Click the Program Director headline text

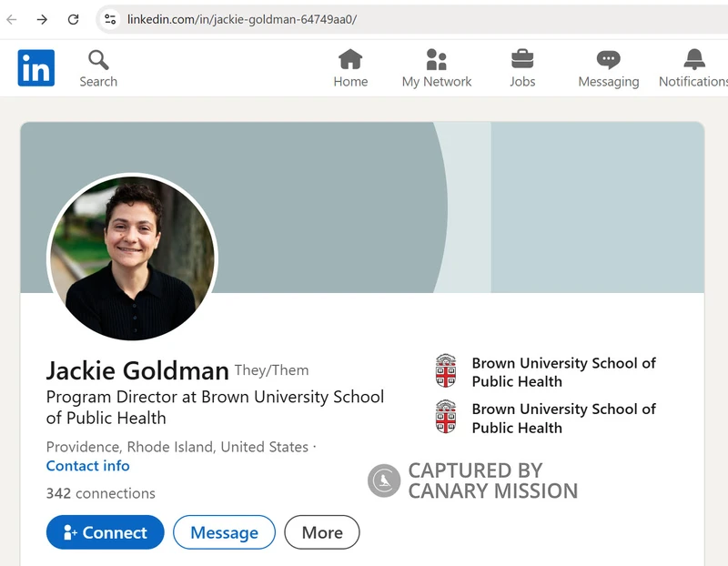coord(215,407)
